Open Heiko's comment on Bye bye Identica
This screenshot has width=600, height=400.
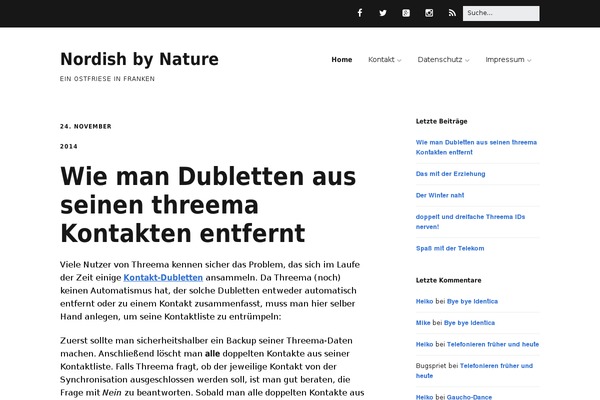[x=472, y=301]
